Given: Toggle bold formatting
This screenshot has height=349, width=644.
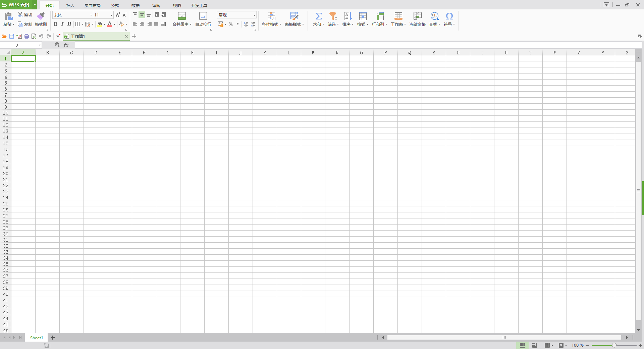Looking at the screenshot, I should point(56,24).
